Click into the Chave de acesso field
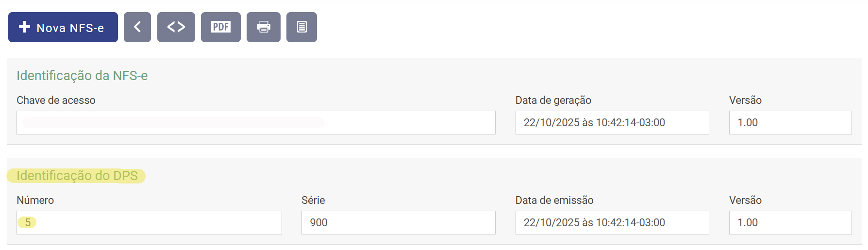Screen dimensions: 868x250 pos(256,122)
